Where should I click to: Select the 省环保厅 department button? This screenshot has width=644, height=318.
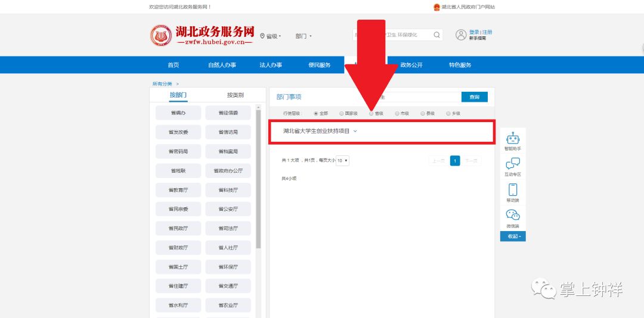click(x=228, y=267)
